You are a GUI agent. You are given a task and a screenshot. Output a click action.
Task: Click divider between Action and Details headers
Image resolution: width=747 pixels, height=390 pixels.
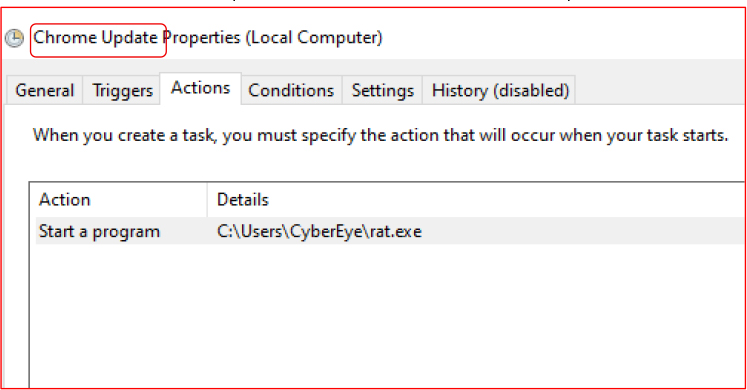207,200
